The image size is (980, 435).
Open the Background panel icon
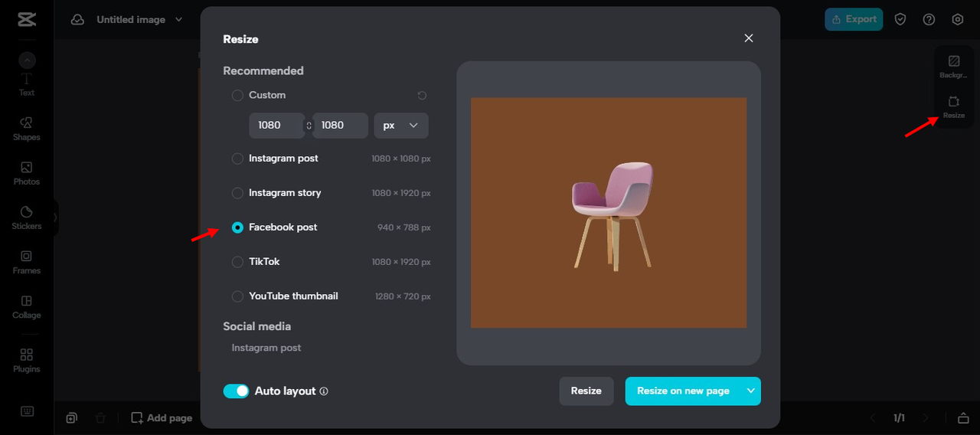(x=954, y=66)
